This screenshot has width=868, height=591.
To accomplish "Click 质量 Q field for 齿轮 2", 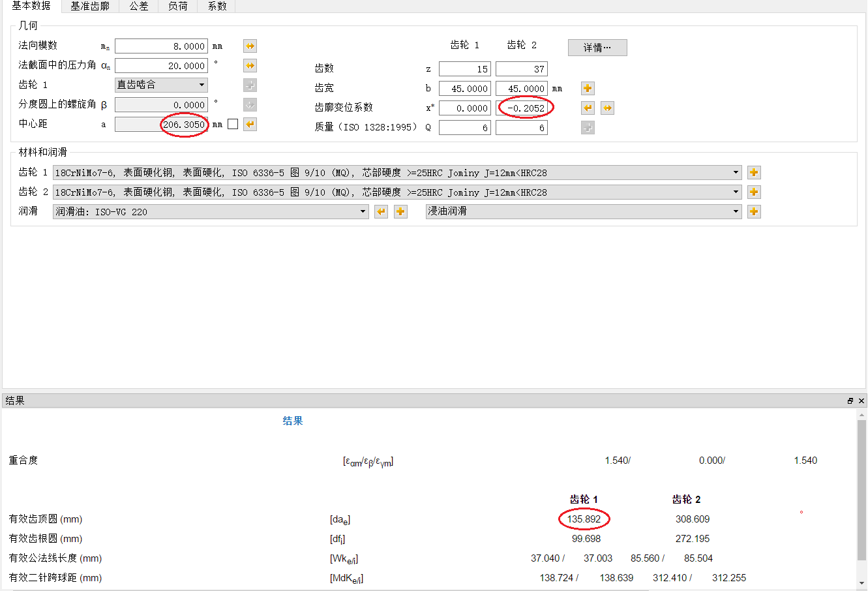I will [x=522, y=128].
